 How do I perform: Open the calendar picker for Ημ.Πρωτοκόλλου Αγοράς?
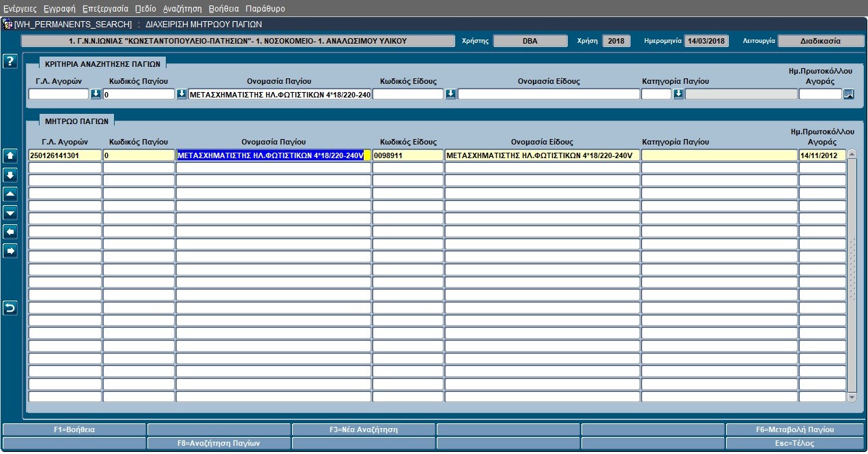pyautogui.click(x=848, y=94)
